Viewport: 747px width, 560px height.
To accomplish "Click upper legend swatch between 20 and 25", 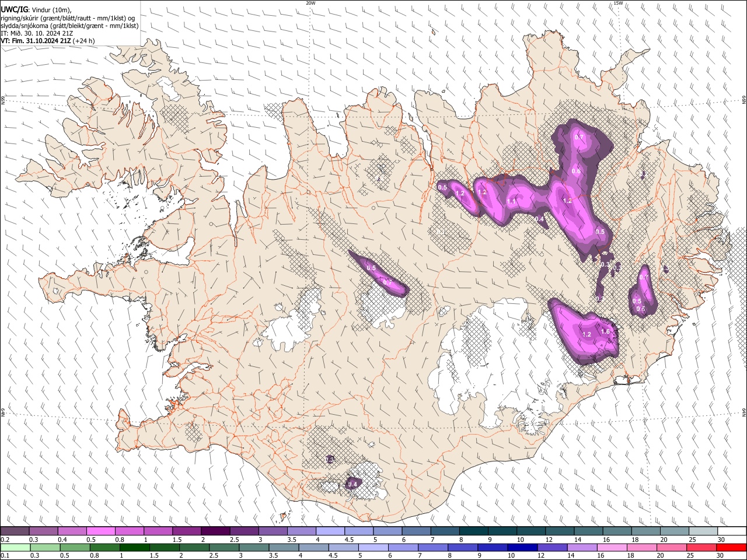I will point(675,531).
